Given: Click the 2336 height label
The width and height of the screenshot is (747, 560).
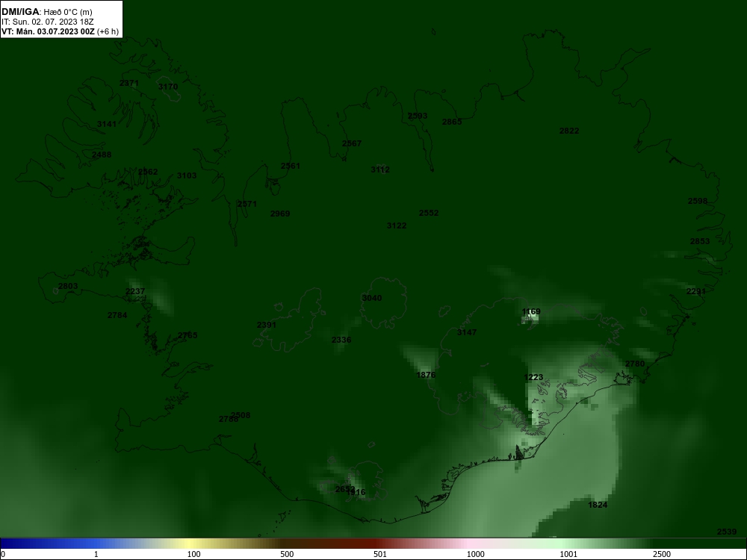Looking at the screenshot, I should (341, 340).
